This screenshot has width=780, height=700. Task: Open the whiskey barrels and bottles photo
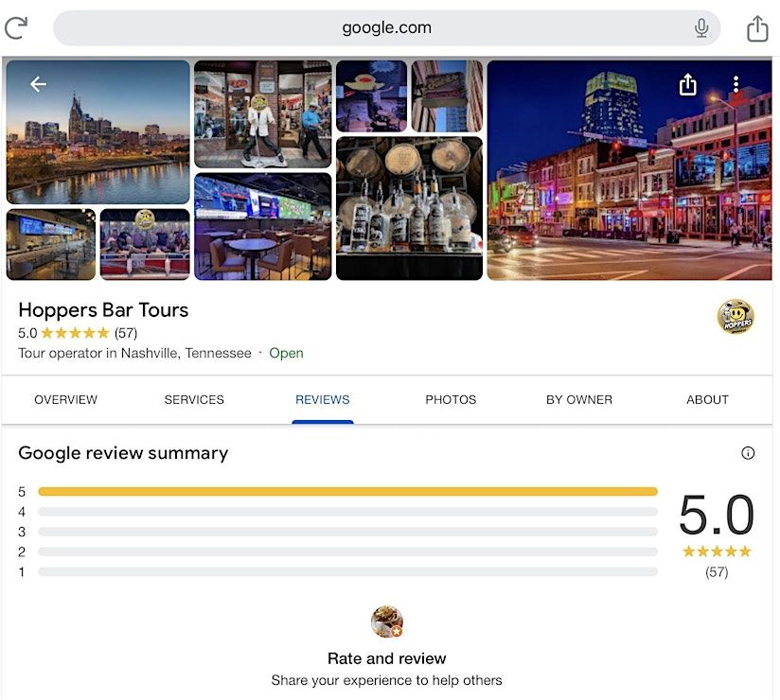point(409,208)
